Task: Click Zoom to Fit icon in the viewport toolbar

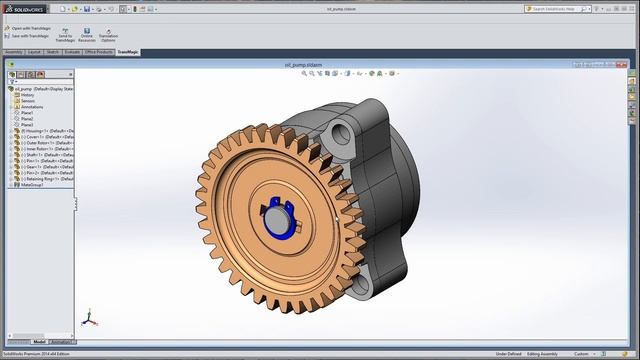Action: [x=304, y=73]
